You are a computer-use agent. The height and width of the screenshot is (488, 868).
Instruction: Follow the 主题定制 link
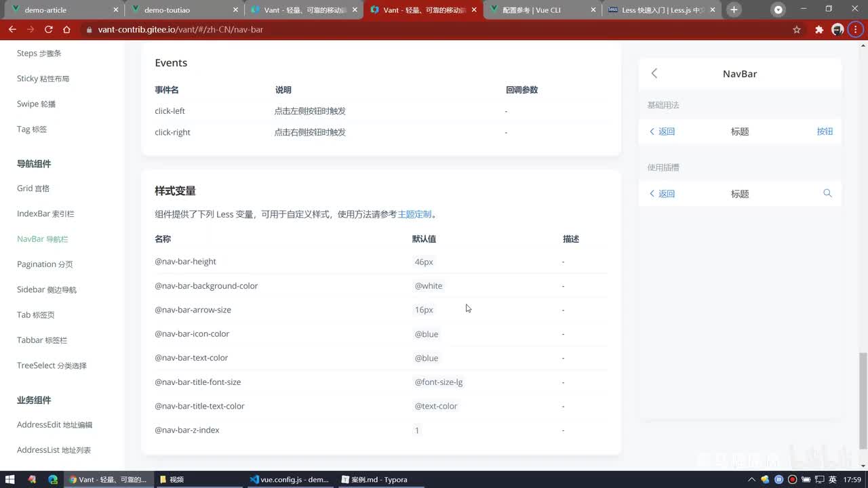coord(414,214)
